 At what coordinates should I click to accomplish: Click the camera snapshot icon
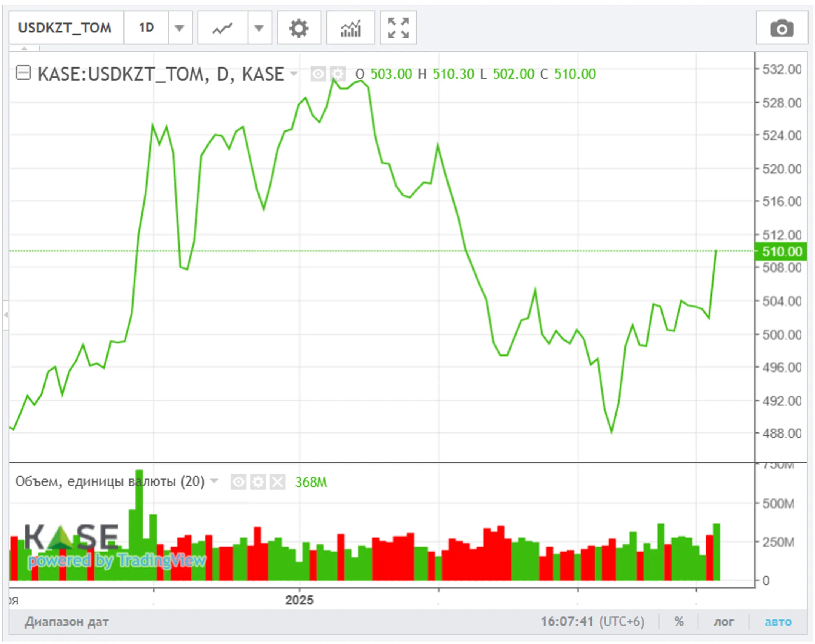pos(782,28)
